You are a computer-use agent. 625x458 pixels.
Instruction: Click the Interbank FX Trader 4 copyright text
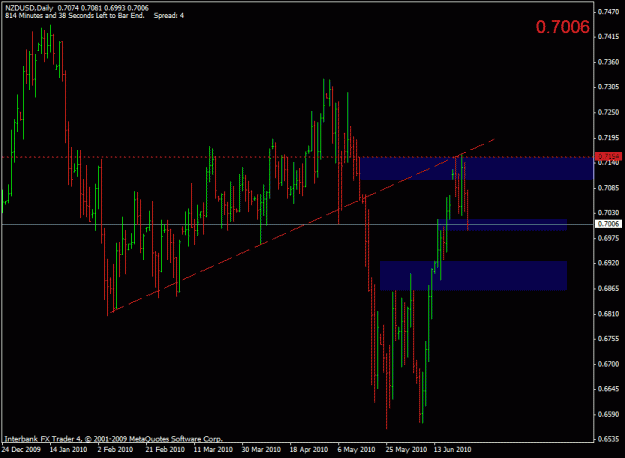pos(113,439)
